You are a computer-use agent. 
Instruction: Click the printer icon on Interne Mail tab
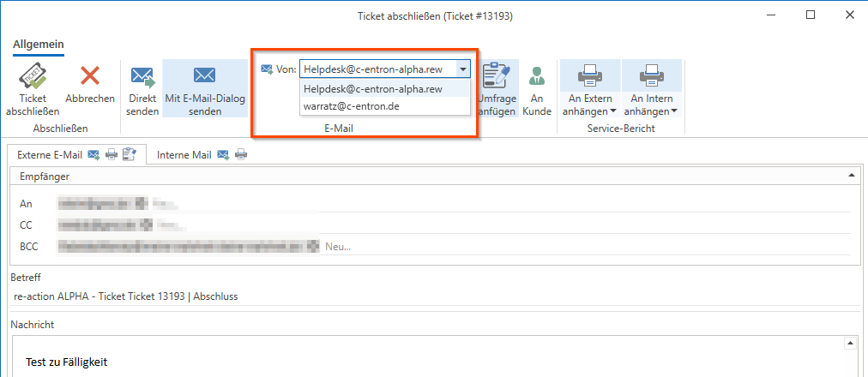[x=241, y=155]
